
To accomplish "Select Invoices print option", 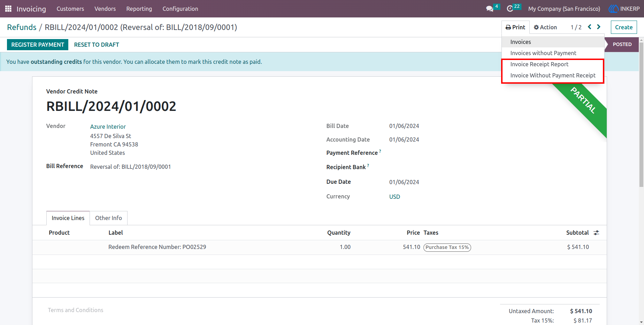I will pos(553,42).
